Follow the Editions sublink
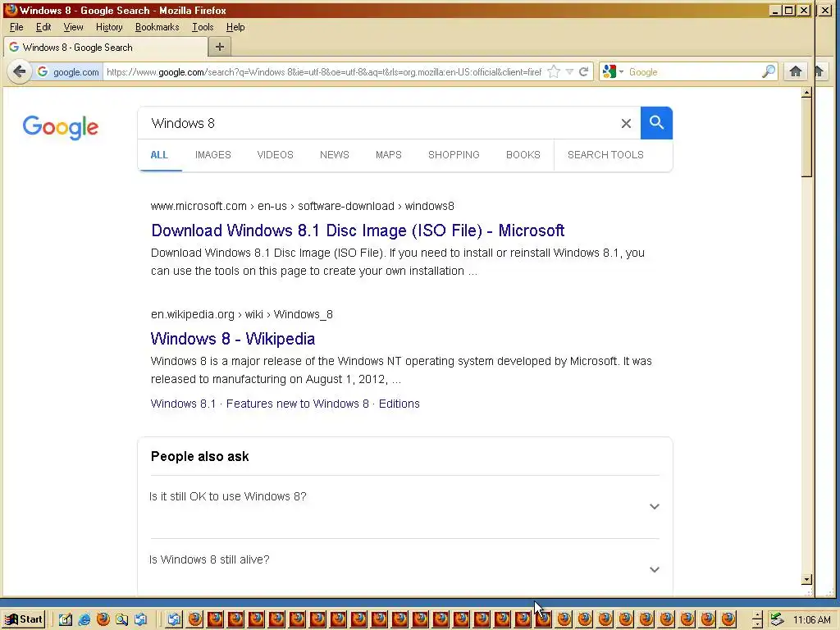The image size is (840, 630). [399, 404]
